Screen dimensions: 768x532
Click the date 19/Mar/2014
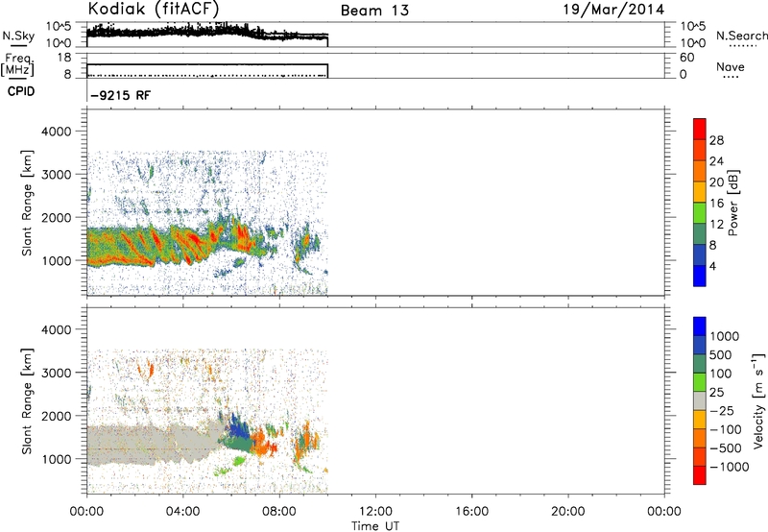[x=613, y=10]
